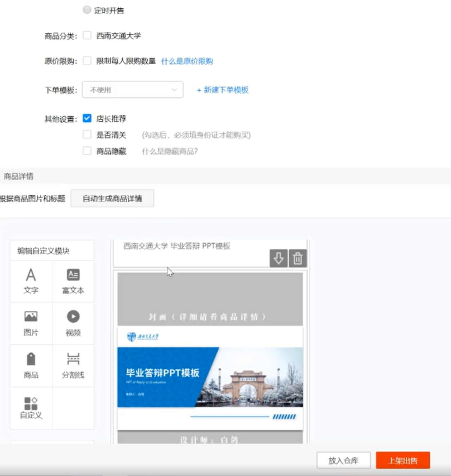Click the 原价限购 field label
Screen dimensions: 451x476
point(61,61)
